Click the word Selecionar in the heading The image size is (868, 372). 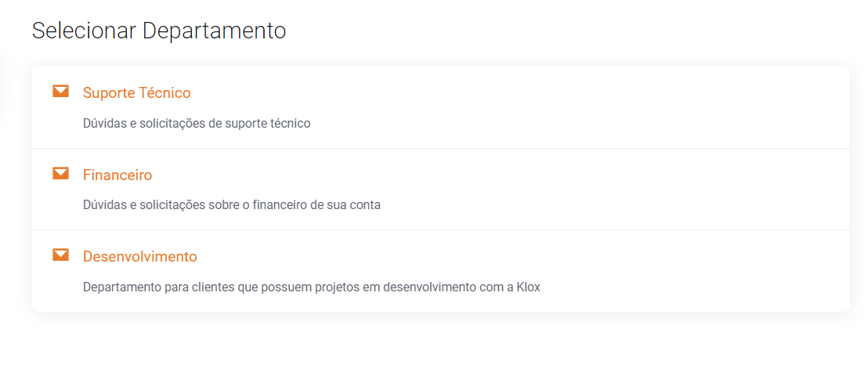pos(84,31)
